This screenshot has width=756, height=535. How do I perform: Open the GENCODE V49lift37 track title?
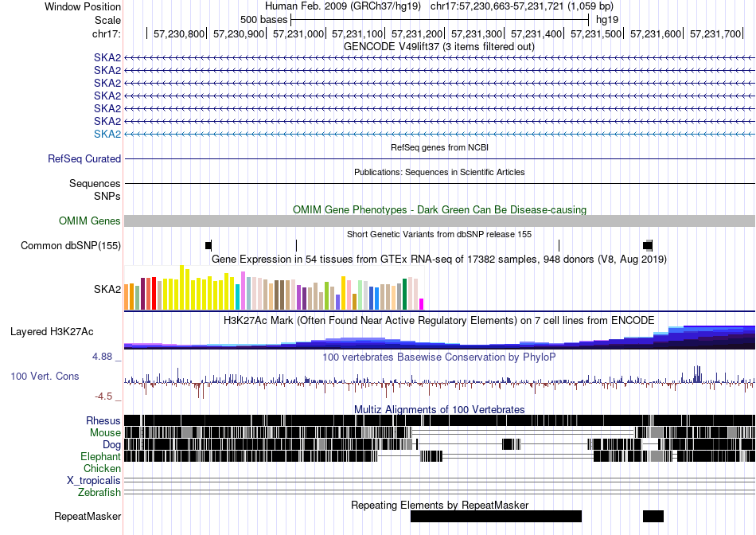[439, 47]
